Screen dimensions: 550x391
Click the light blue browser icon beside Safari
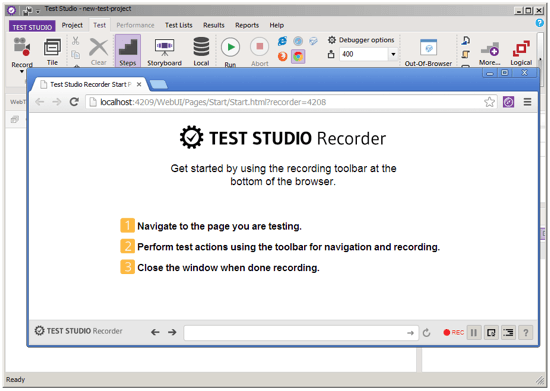point(313,41)
